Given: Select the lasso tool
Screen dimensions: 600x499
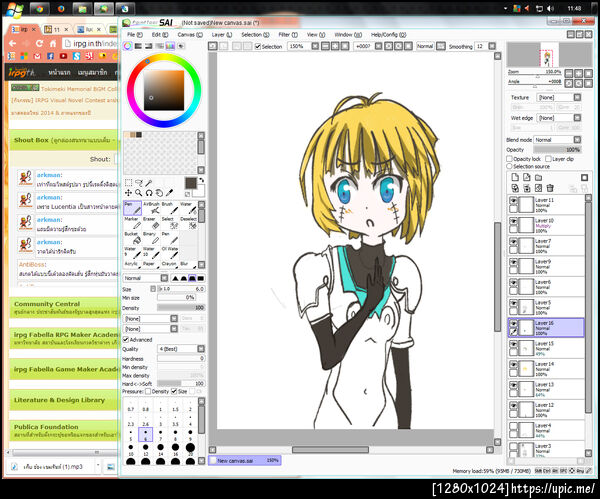Looking at the screenshot, I should 139,183.
